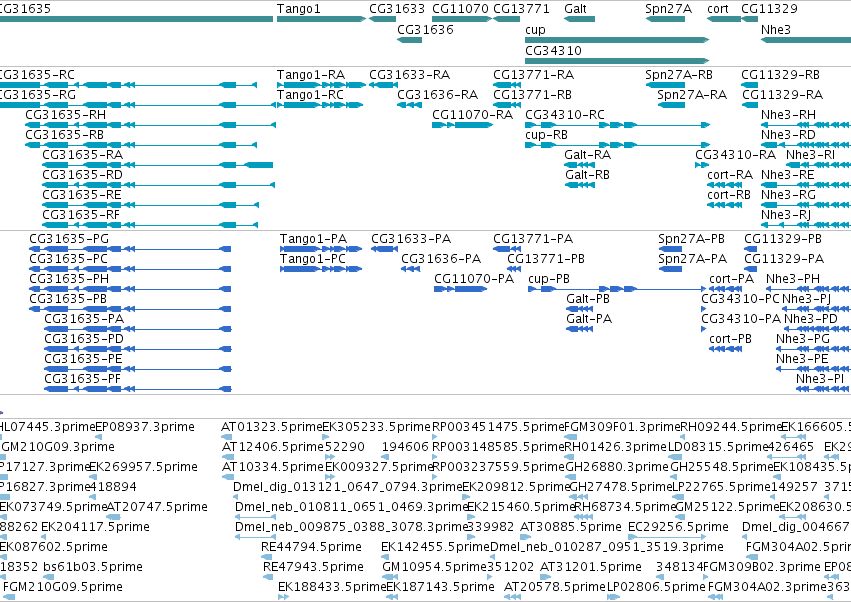The image size is (851, 602).
Task: Click the Nhe3-PI protein label
Action: 820,379
